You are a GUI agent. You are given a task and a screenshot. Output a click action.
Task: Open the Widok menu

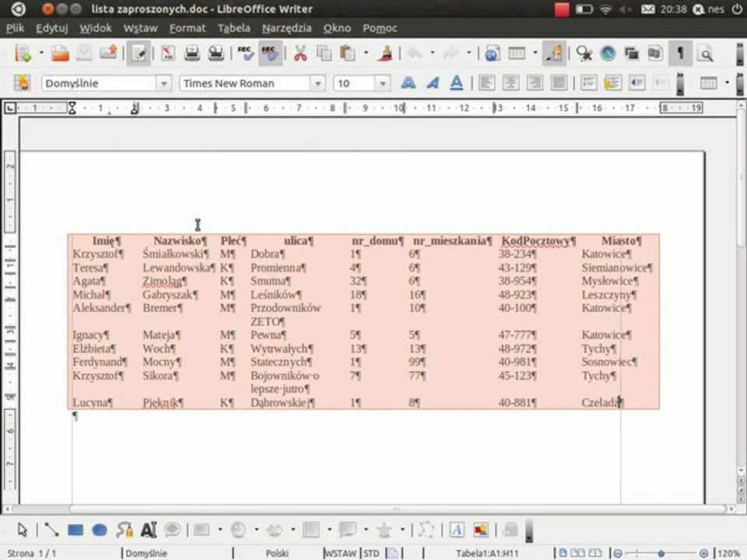[95, 28]
